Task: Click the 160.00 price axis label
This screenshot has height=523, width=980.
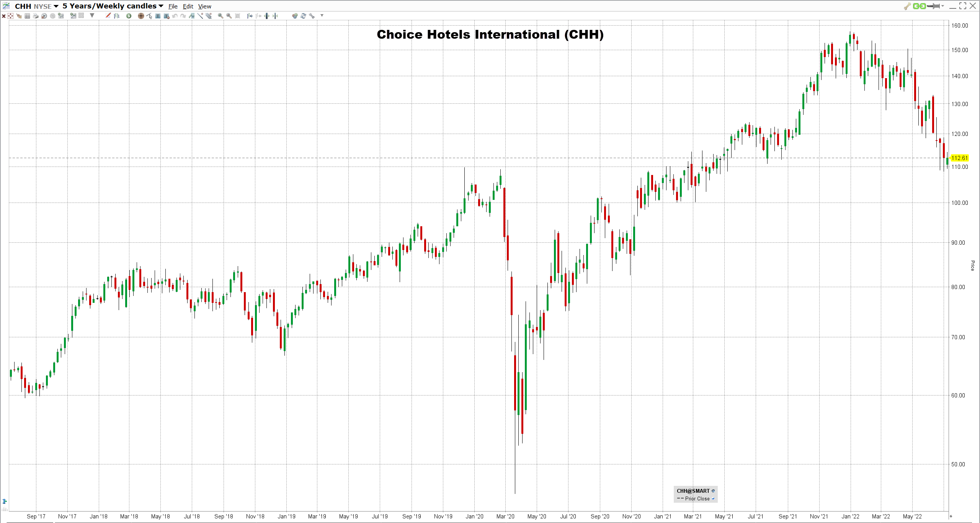Action: (x=960, y=26)
